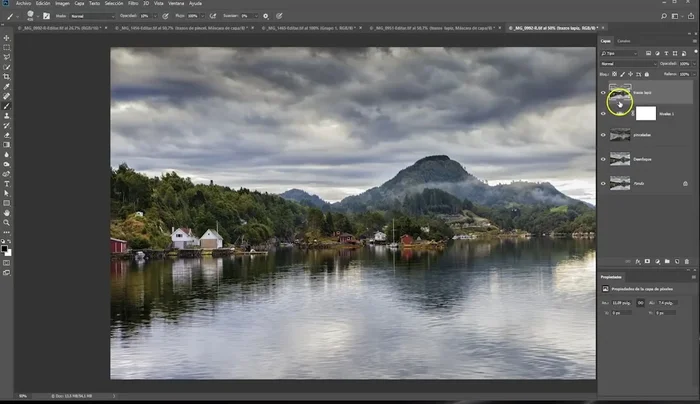Open the Filtro menu
This screenshot has width=700, height=404.
point(132,4)
